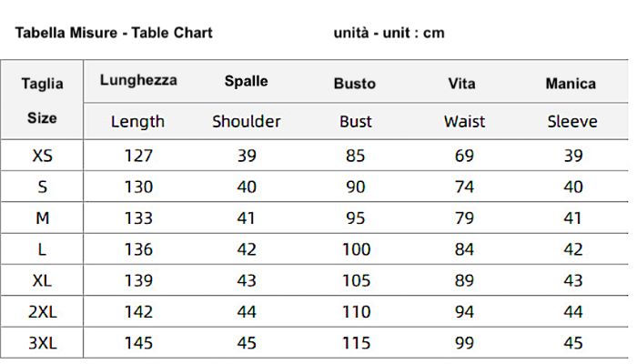
Task: Select the XS size row label
Action: pos(42,156)
